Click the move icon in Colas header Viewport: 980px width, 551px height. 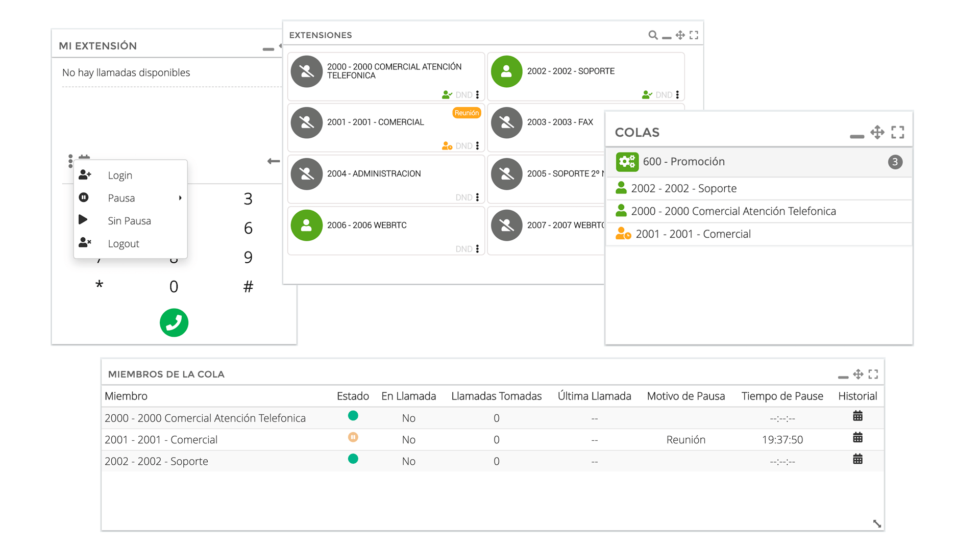[x=877, y=132]
